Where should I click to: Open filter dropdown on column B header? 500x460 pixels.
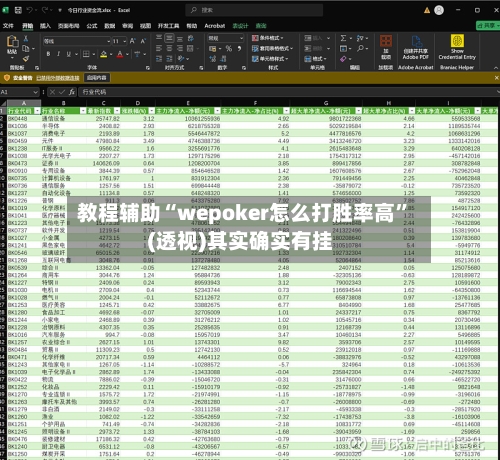coord(83,111)
